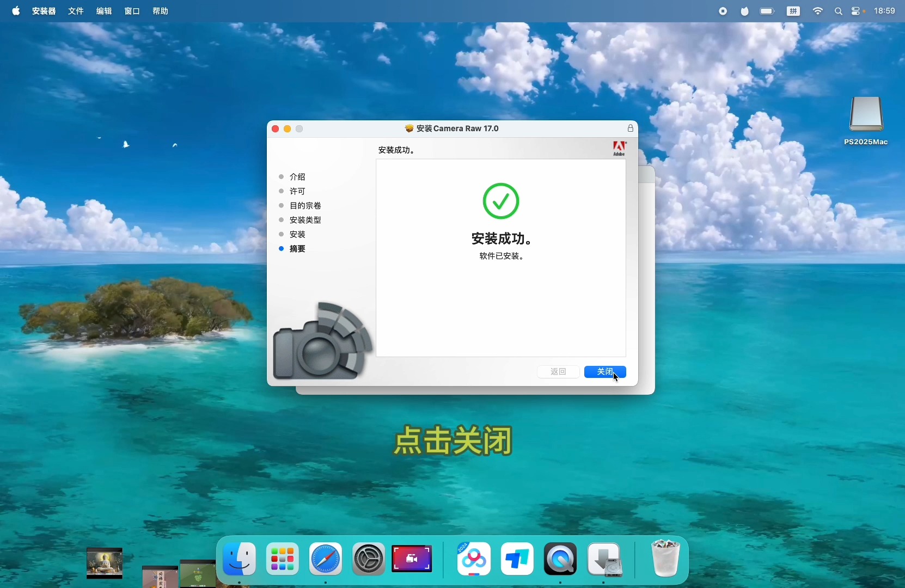This screenshot has width=905, height=588.
Task: Open QuickTime Player from the Dock
Action: [x=560, y=560]
